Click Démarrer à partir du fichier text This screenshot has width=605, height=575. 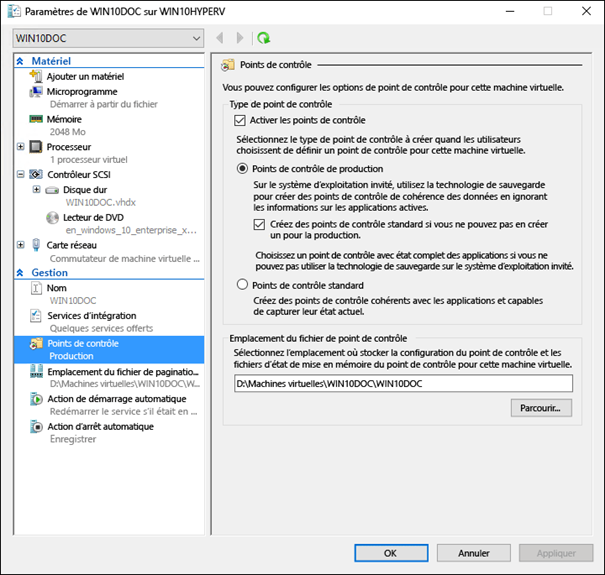[104, 104]
